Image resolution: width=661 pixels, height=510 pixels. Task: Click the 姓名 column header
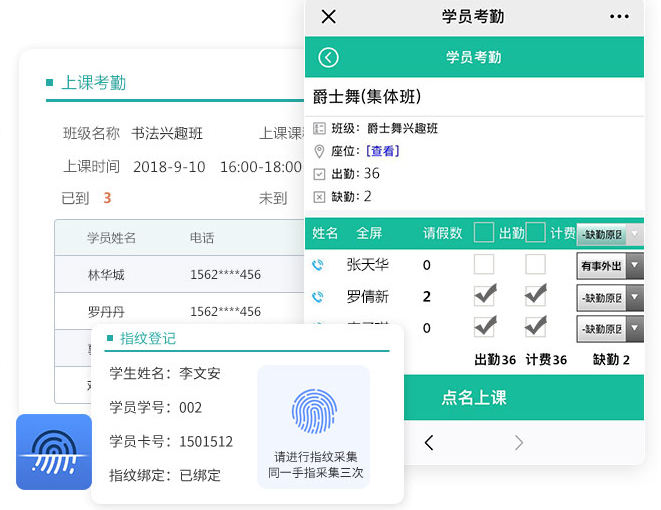point(325,233)
